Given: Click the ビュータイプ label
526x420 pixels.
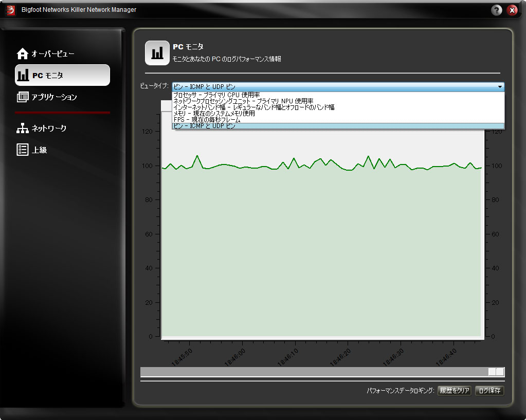Looking at the screenshot, I should click(x=154, y=86).
